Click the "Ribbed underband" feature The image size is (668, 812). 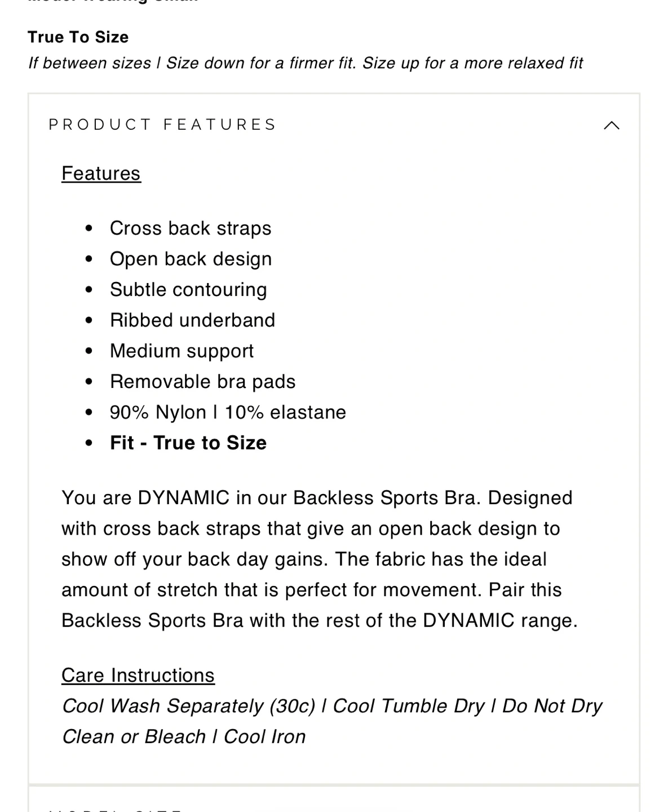[x=192, y=320]
